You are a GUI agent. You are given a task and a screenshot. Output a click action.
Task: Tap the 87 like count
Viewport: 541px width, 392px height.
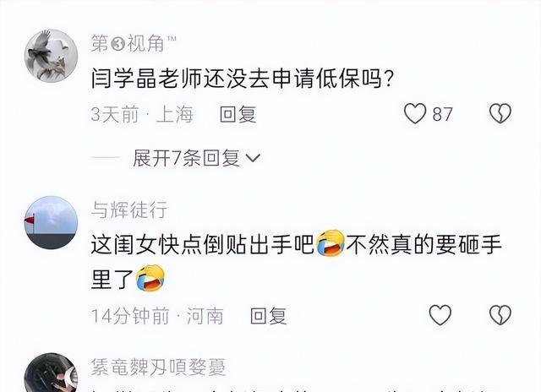(x=442, y=114)
